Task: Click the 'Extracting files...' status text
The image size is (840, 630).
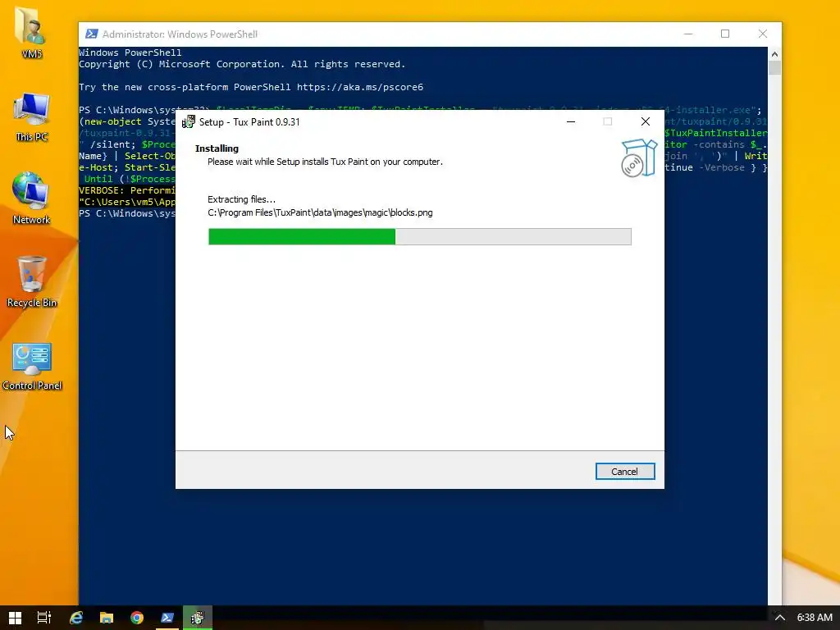Action: tap(242, 199)
